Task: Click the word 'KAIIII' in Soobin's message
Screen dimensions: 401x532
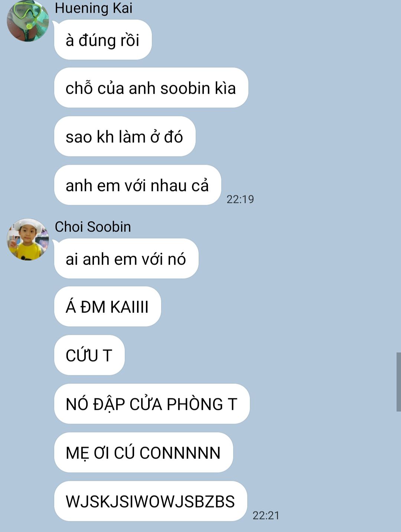Action: click(129, 307)
